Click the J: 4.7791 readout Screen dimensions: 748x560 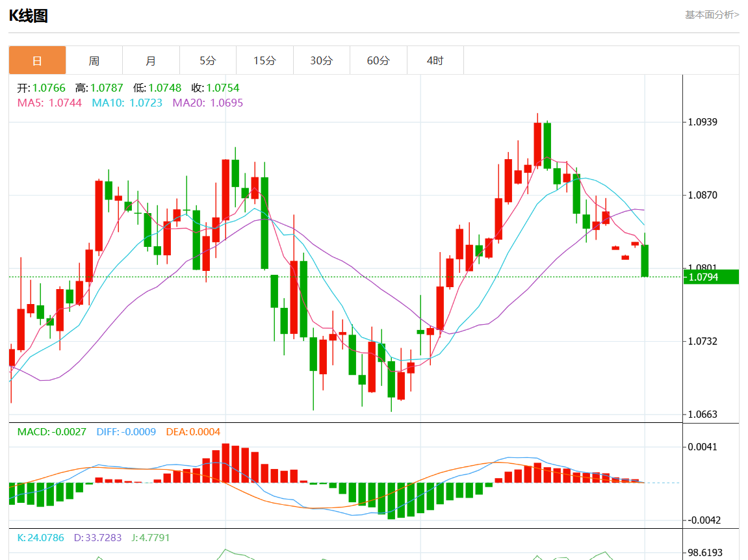tap(151, 537)
